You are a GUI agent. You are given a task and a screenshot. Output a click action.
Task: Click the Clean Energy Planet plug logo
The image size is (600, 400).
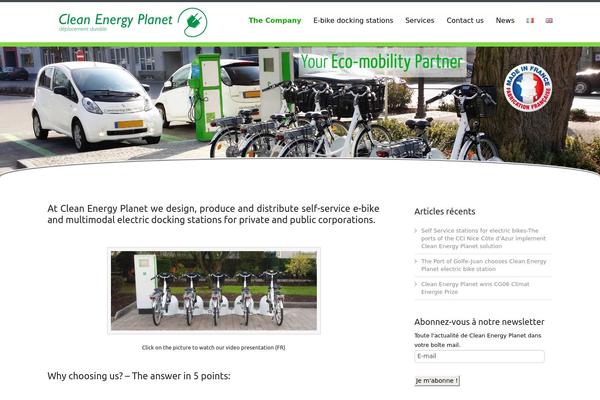(192, 22)
